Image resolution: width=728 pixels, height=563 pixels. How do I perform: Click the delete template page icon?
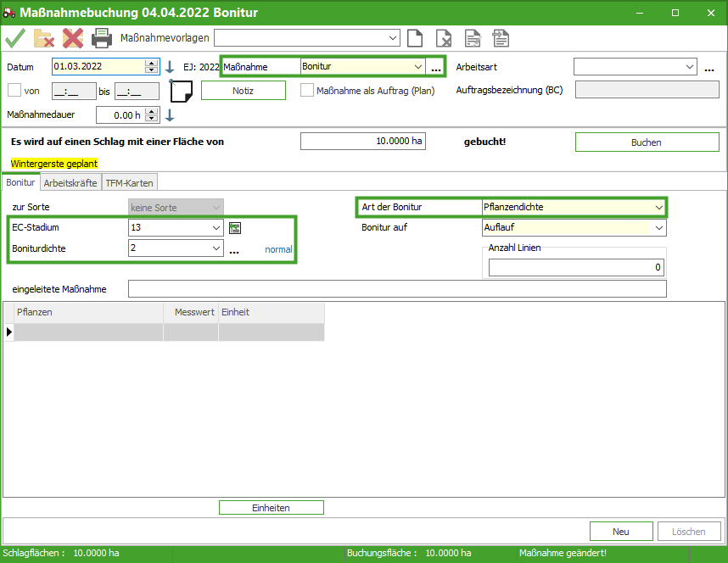(x=444, y=38)
